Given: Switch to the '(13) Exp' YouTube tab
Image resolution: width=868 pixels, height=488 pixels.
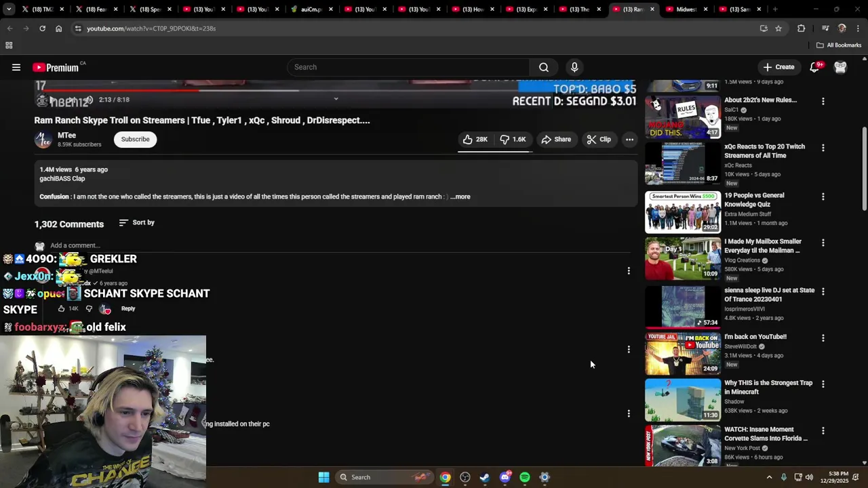Looking at the screenshot, I should tap(526, 9).
